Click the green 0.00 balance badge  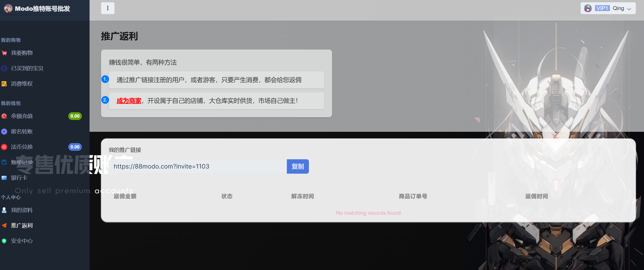(75, 116)
